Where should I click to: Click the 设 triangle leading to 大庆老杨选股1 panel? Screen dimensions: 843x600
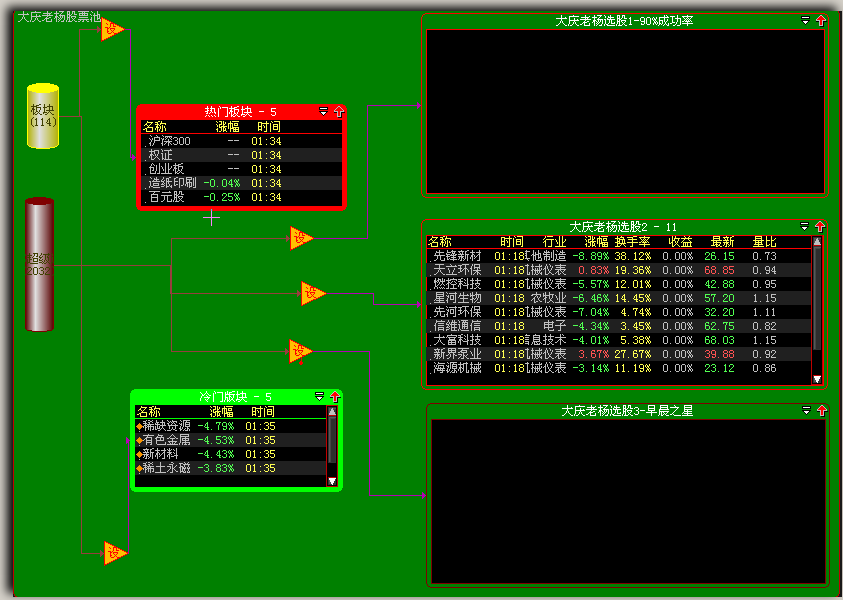pyautogui.click(x=301, y=238)
